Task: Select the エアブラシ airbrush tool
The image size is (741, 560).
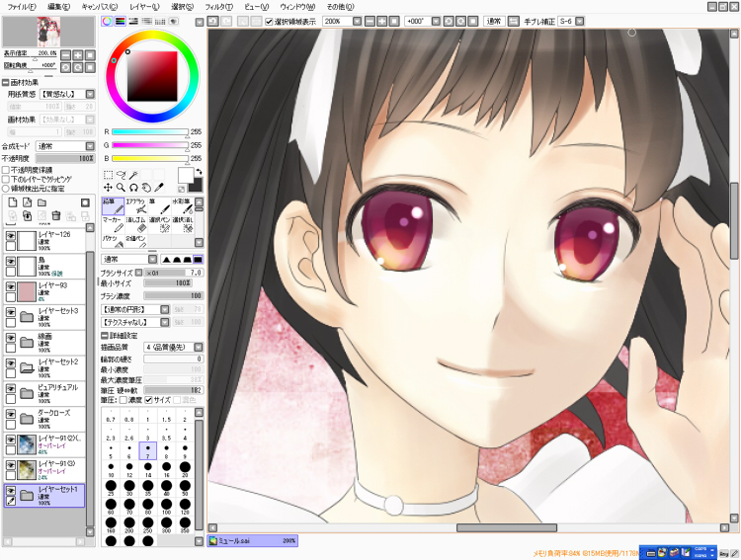Action: (x=136, y=206)
